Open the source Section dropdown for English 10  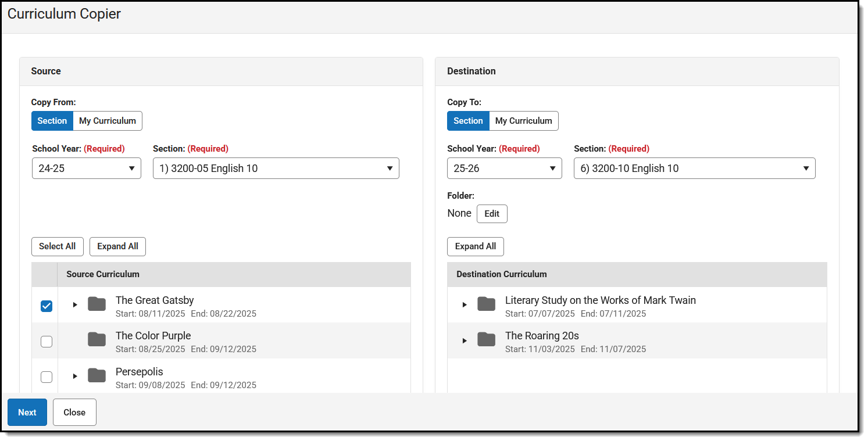tap(276, 168)
